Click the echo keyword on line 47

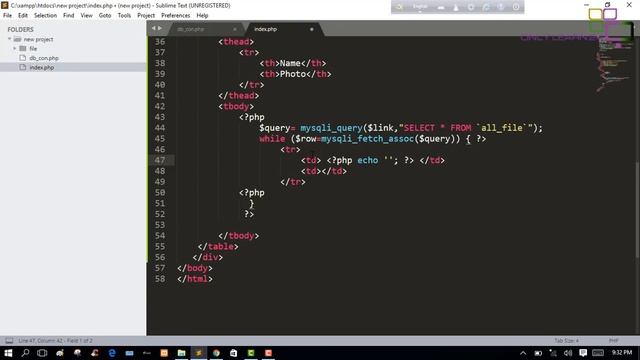367,160
